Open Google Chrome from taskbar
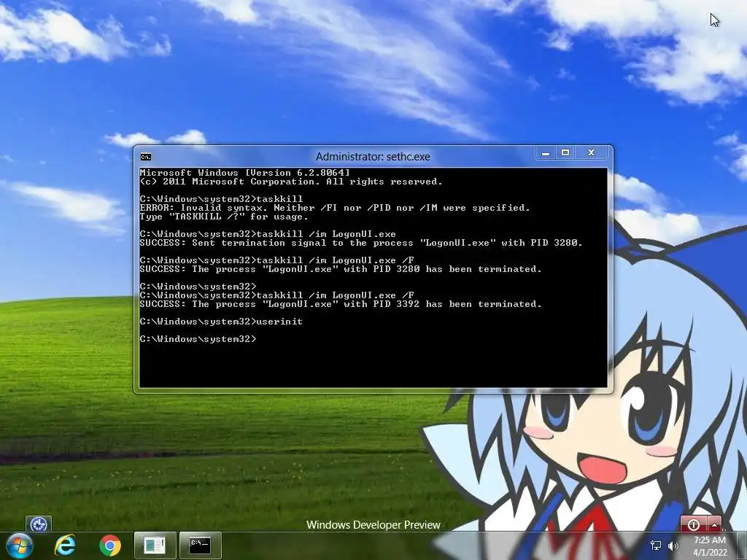Image resolution: width=747 pixels, height=560 pixels. [x=110, y=545]
